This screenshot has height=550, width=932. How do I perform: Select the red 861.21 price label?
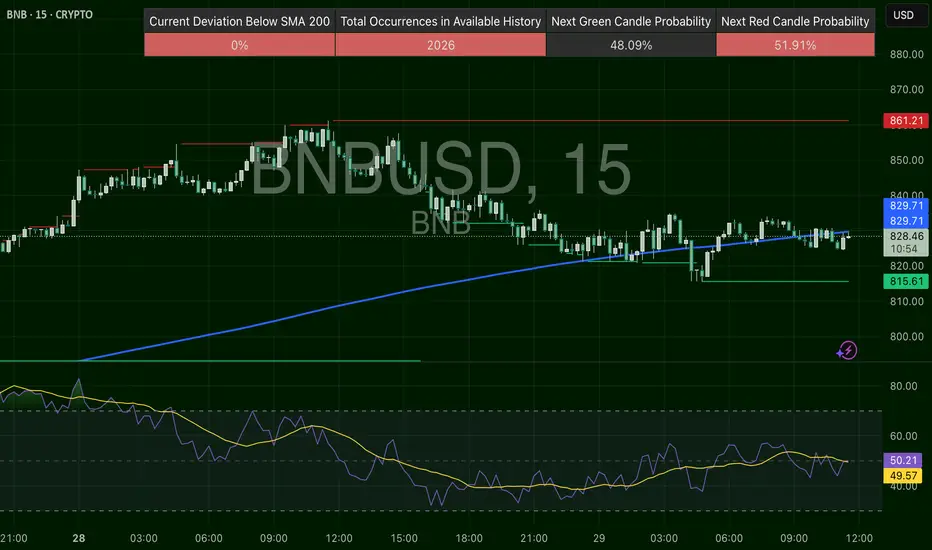[906, 121]
